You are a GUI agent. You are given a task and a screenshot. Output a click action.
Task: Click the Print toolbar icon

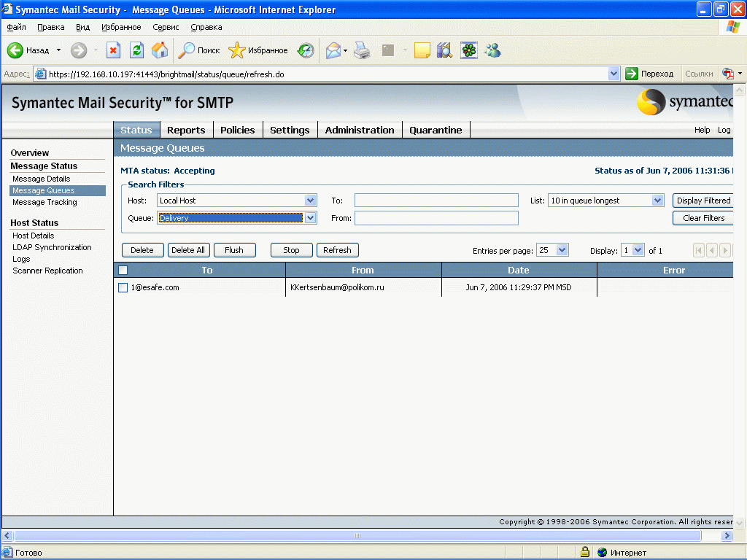pos(362,50)
